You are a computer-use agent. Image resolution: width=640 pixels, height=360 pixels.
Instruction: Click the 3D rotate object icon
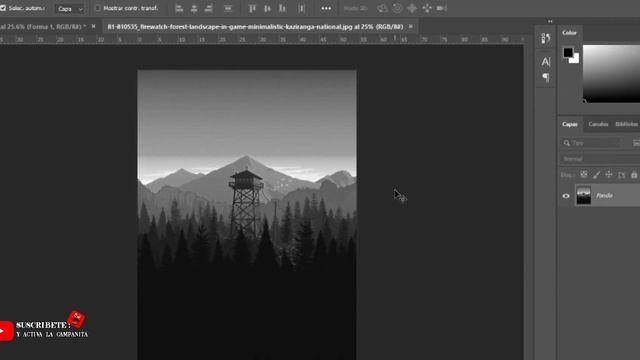(x=382, y=8)
